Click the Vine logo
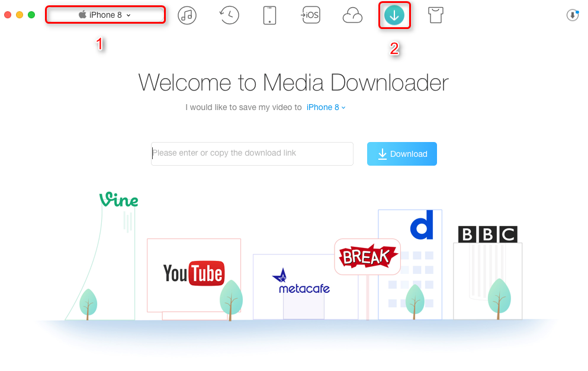 pos(118,199)
